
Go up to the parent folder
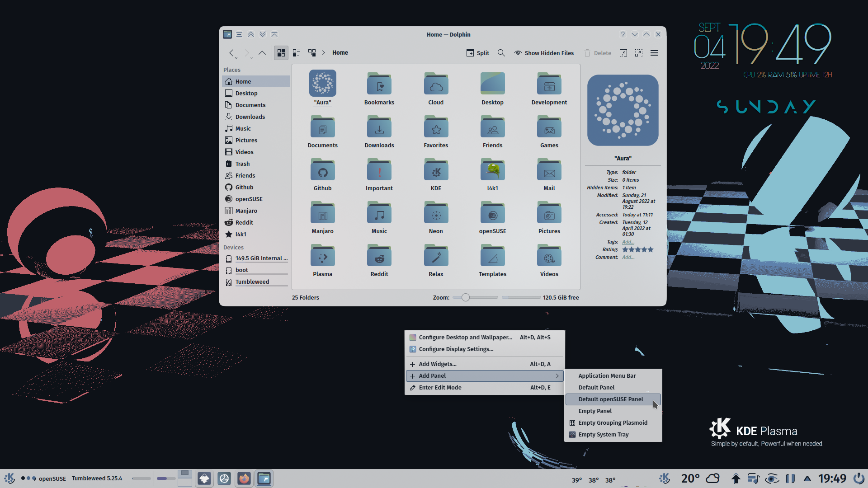262,53
